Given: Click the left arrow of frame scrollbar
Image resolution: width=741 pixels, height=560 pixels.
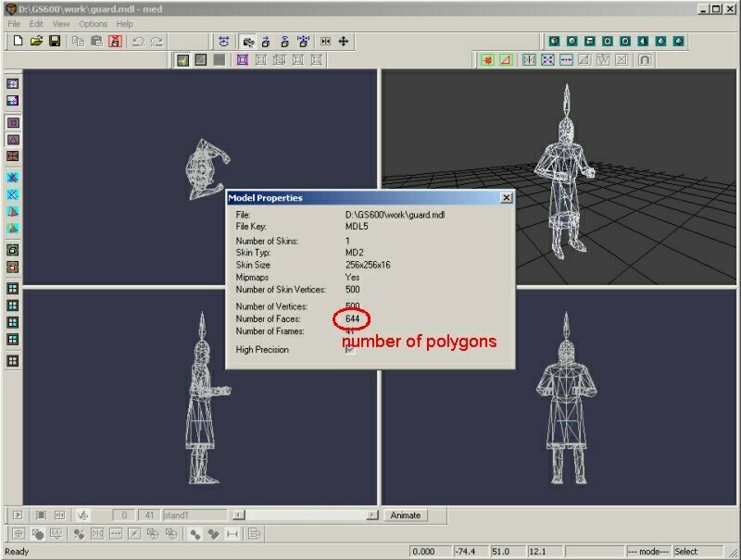Looking at the screenshot, I should tap(238, 515).
